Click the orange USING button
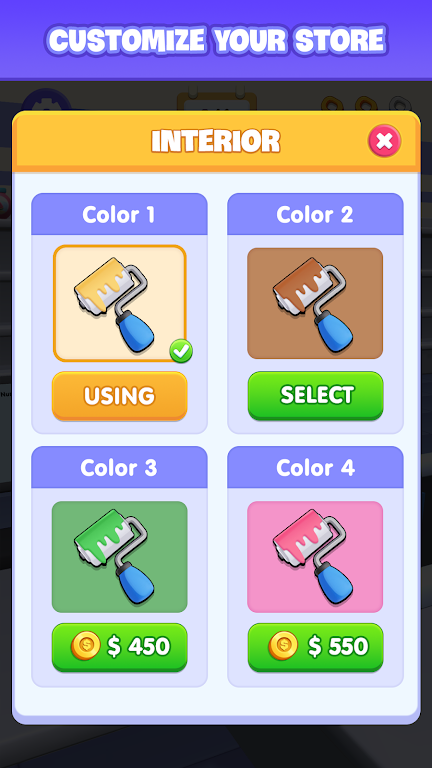The width and height of the screenshot is (432, 768). point(120,396)
